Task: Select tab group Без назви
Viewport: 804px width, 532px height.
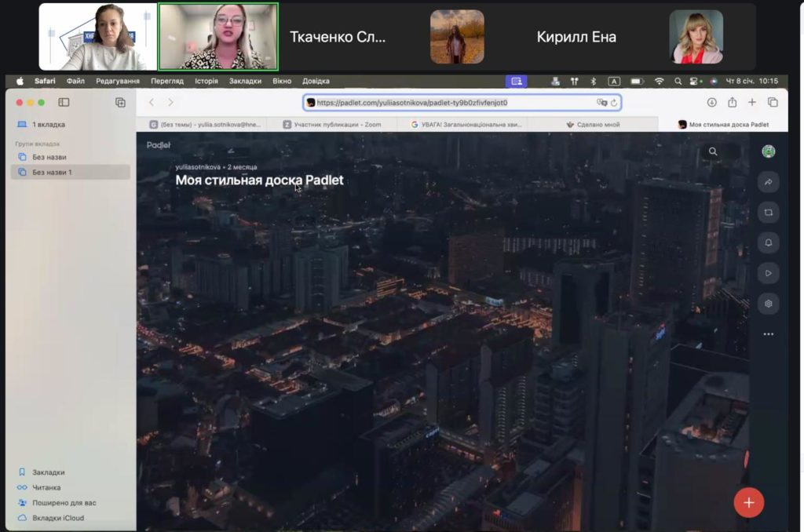Action: pos(49,157)
